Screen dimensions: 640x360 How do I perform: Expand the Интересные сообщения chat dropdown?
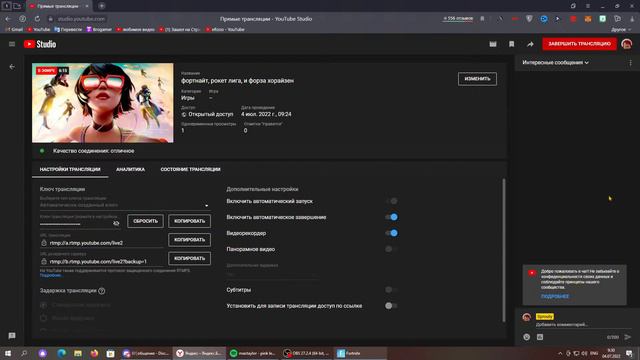click(555, 63)
